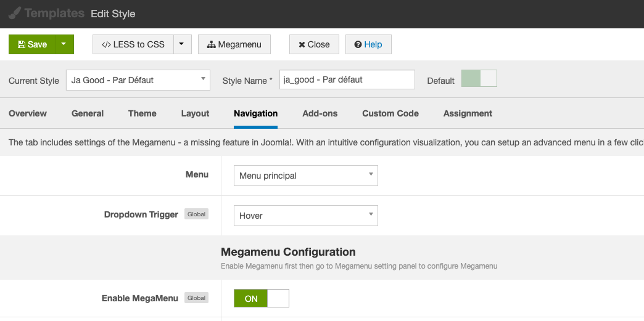Open the Megamenu configuration button
The width and height of the screenshot is (644, 321).
click(234, 44)
